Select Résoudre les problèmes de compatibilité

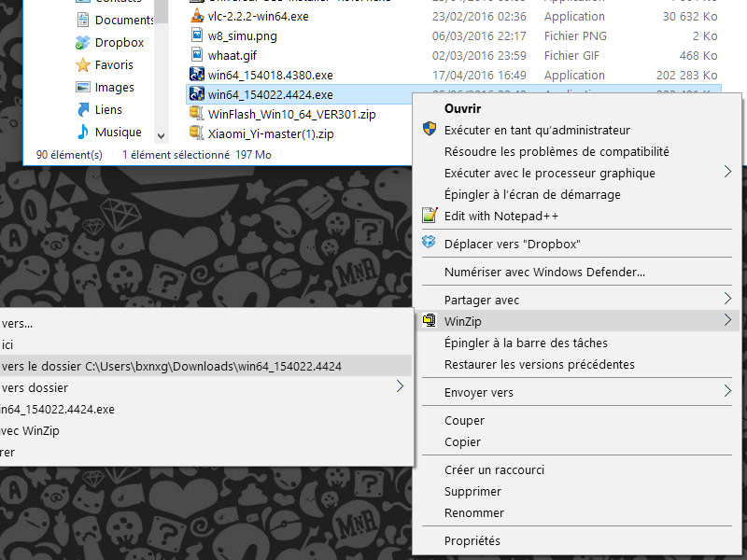pos(557,151)
